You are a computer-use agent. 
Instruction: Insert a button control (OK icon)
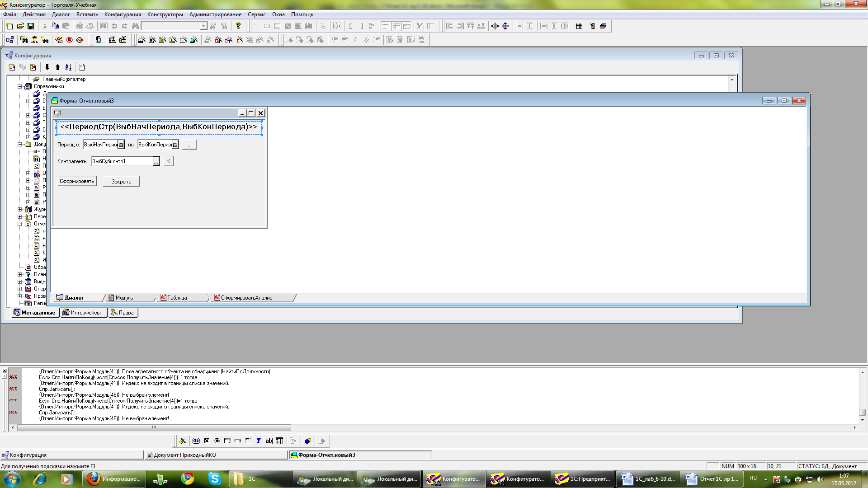tap(196, 441)
